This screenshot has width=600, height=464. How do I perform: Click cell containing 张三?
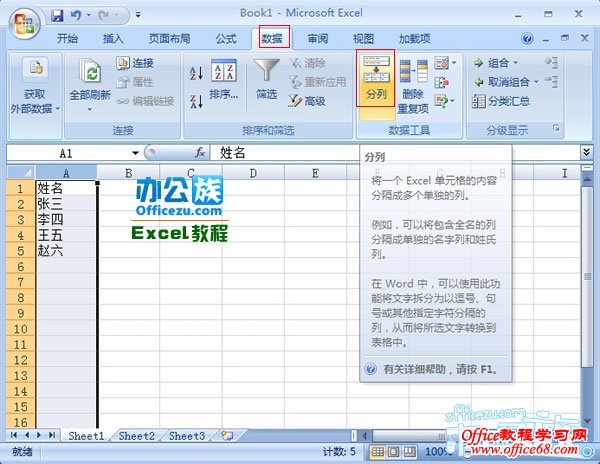coord(66,204)
